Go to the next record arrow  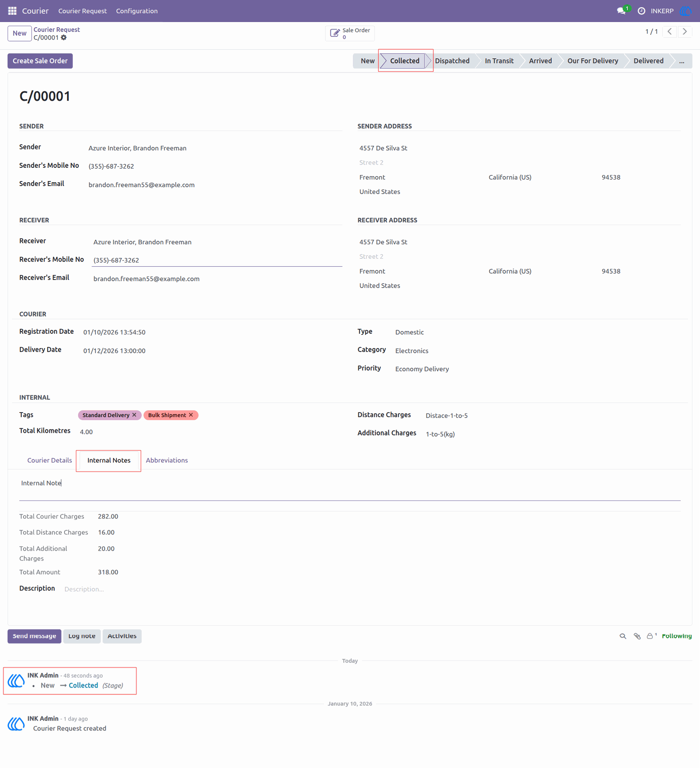685,32
